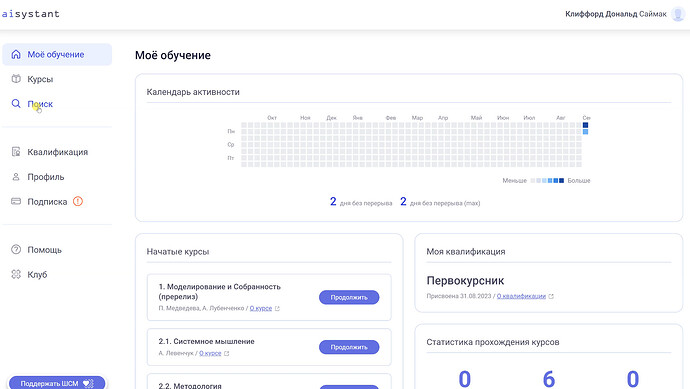
Task: Click the Первокурсник qualification title
Action: (x=465, y=281)
